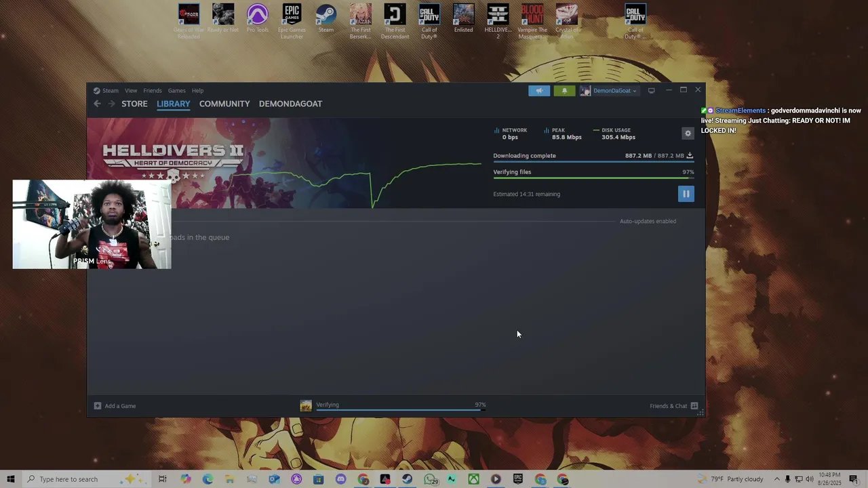The image size is (868, 488).
Task: Open the LIBRARY tab
Action: [173, 104]
